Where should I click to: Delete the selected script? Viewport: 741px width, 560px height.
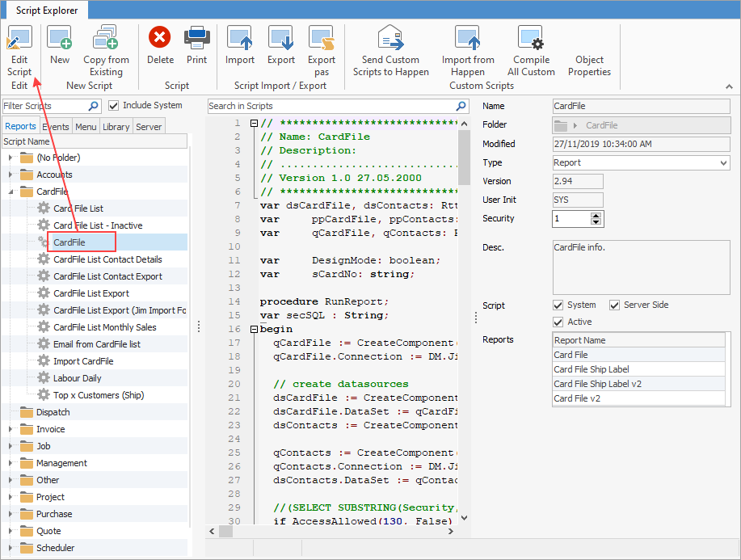159,44
